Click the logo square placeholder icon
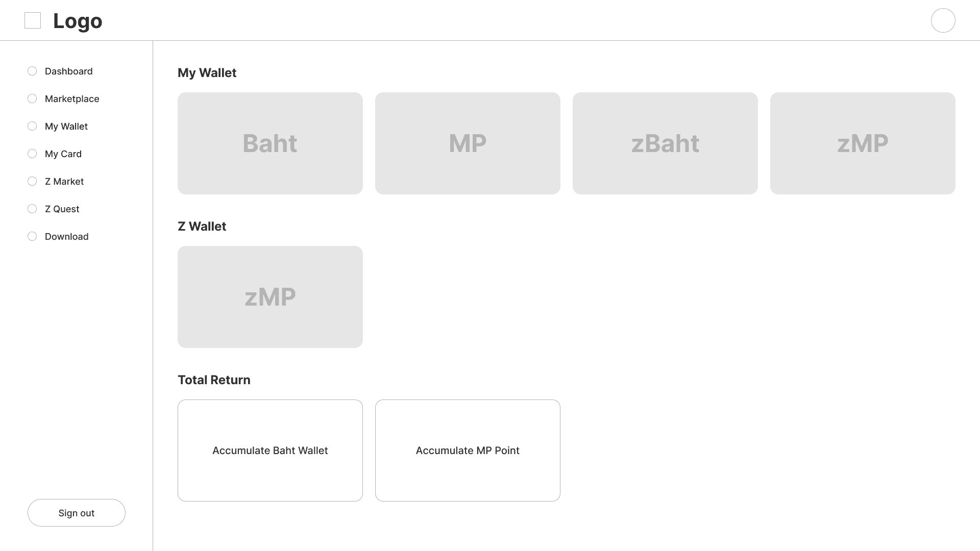 tap(32, 20)
